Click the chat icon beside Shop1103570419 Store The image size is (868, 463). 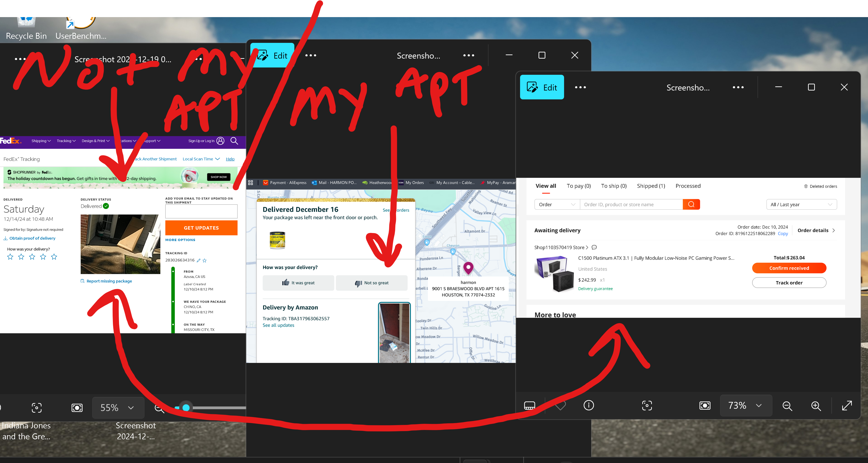(594, 247)
